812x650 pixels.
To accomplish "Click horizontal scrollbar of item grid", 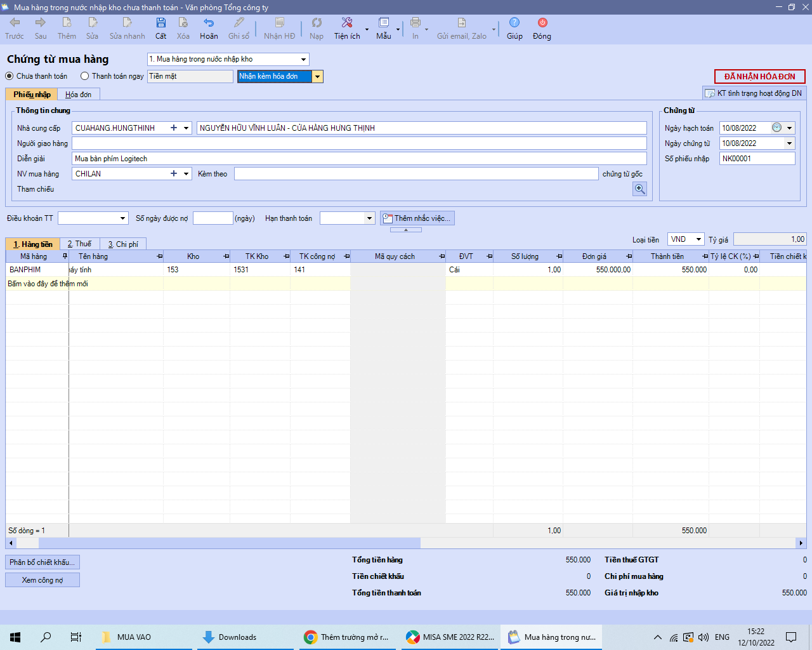I will pos(230,543).
